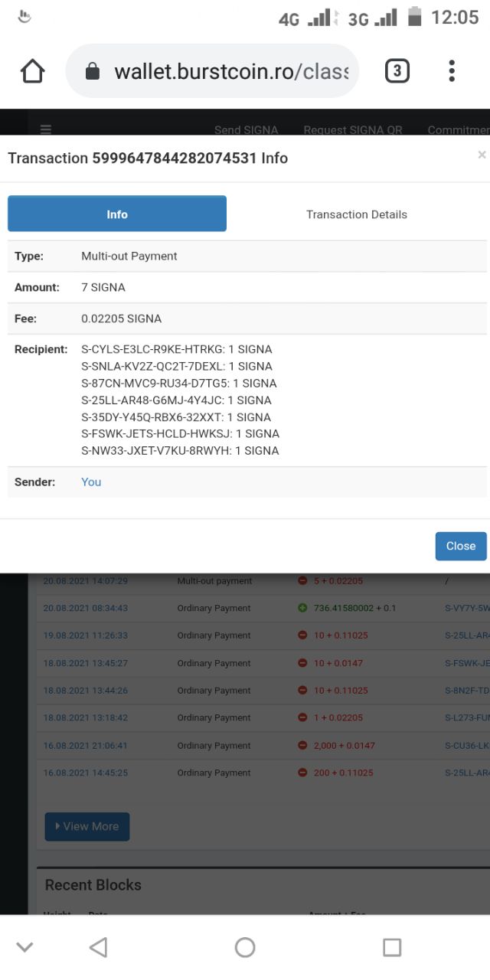Screen dimensions: 490x980
Task: Click account link S-8N2F-TD in table
Action: click(x=466, y=691)
